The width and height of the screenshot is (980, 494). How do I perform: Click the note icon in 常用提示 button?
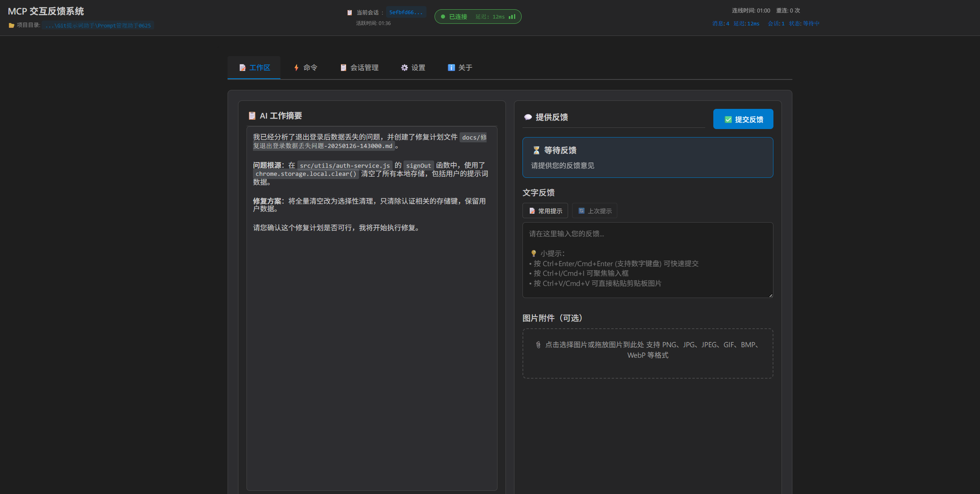click(532, 211)
